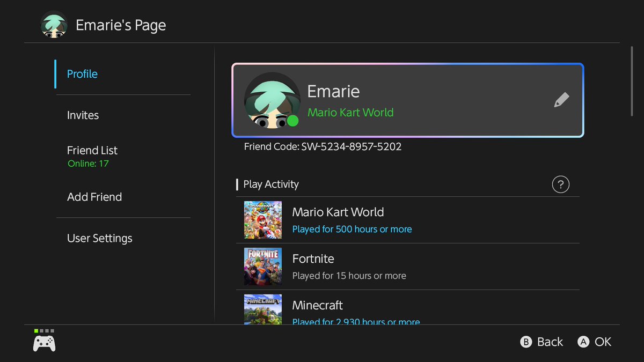
Task: Click the Emarie avatar in the page header
Action: coord(54,25)
